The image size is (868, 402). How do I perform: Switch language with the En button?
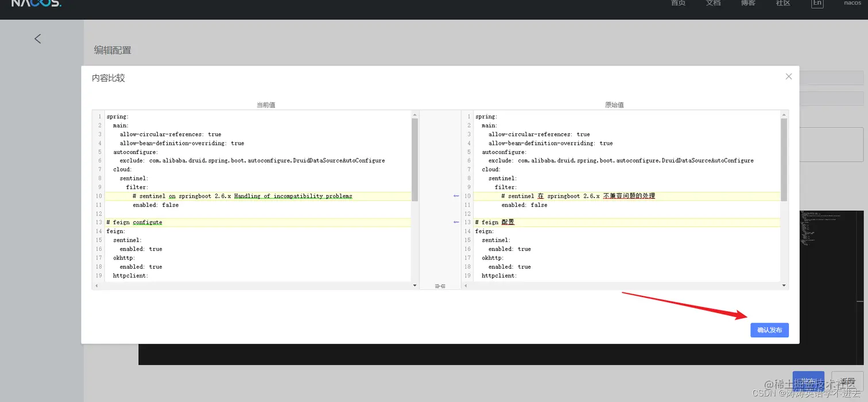click(817, 3)
